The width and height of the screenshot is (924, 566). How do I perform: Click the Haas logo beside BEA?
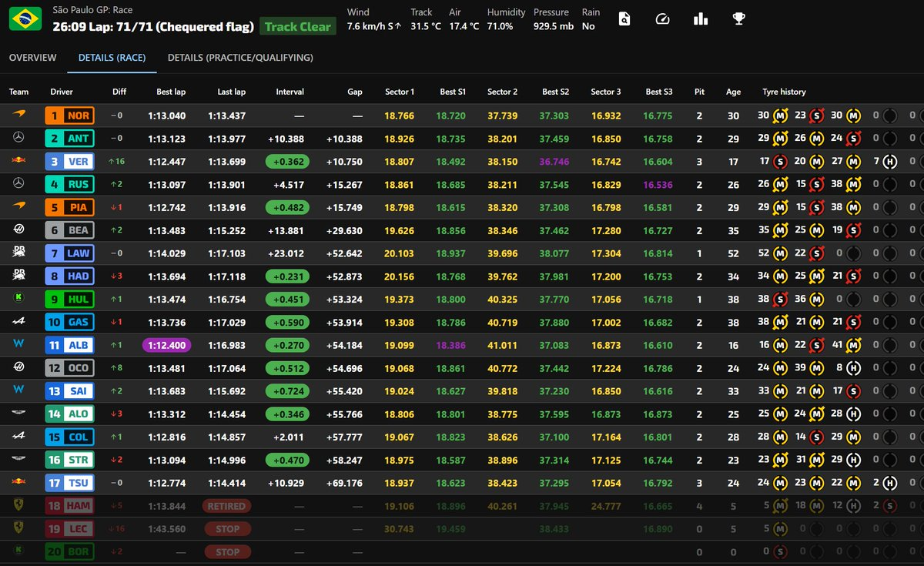pos(19,229)
